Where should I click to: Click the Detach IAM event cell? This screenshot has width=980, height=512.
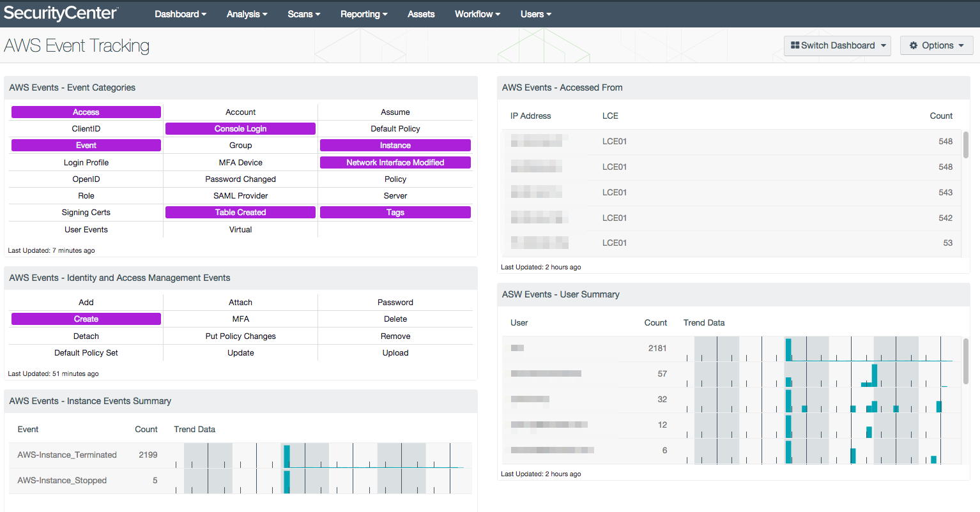86,336
